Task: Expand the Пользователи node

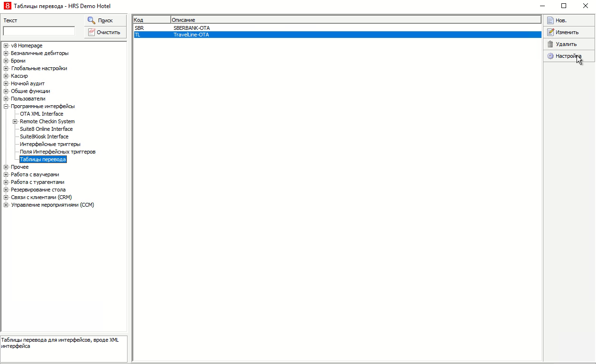Action: pyautogui.click(x=6, y=99)
